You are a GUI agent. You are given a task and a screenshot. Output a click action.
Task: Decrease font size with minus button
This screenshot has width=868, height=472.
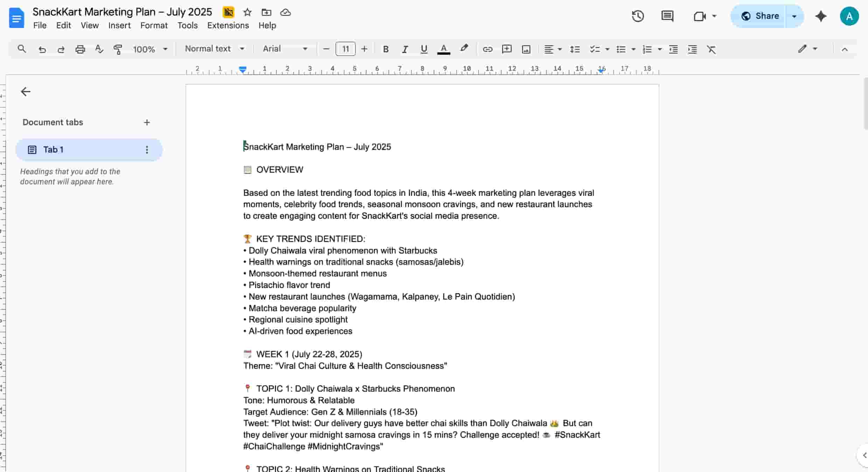[x=326, y=49]
